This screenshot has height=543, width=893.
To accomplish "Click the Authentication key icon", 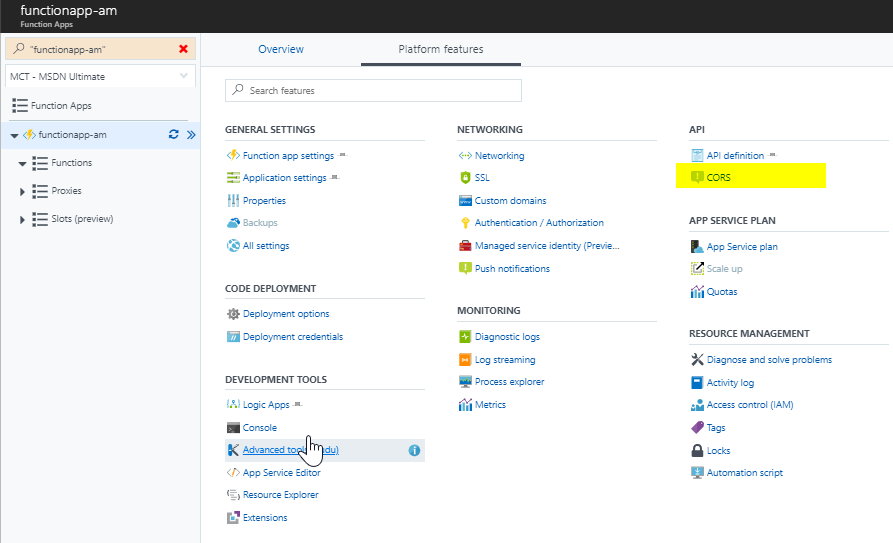I will point(465,223).
